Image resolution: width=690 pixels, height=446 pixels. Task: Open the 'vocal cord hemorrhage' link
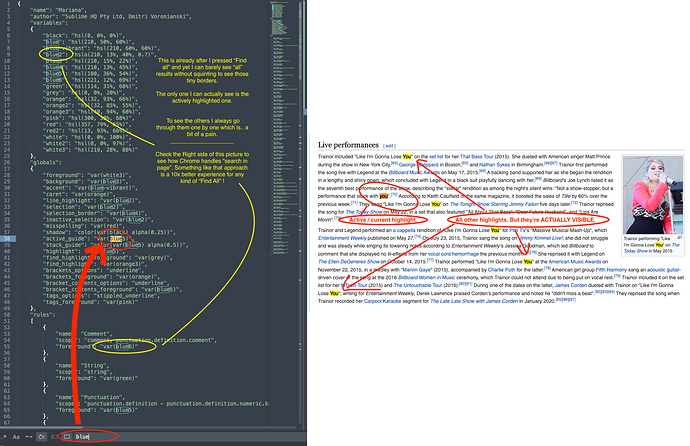(x=453, y=254)
